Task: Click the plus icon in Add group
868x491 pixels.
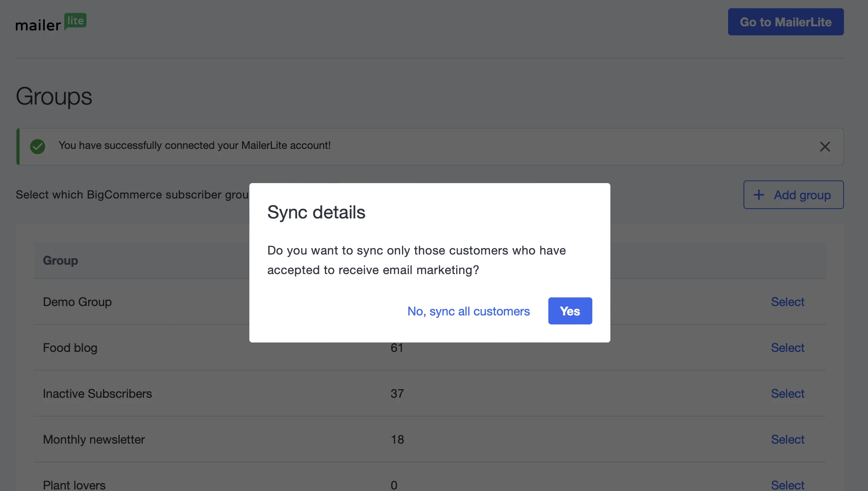Action: [x=759, y=195]
